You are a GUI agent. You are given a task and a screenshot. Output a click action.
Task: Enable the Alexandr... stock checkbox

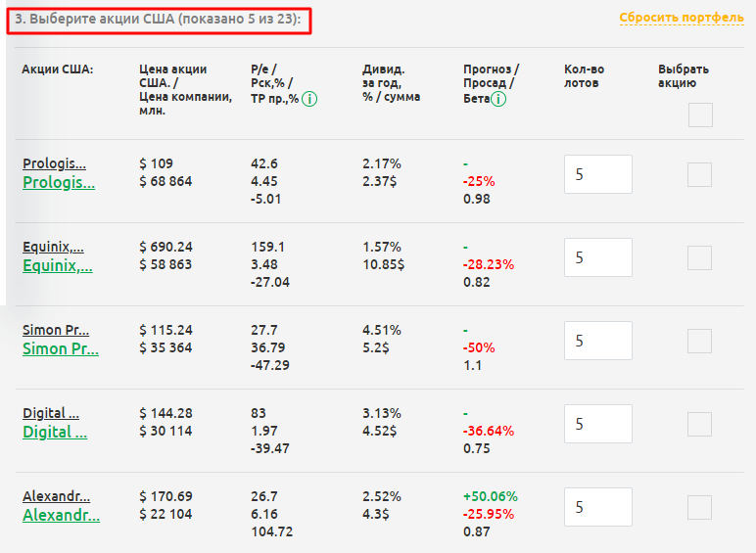click(x=699, y=507)
